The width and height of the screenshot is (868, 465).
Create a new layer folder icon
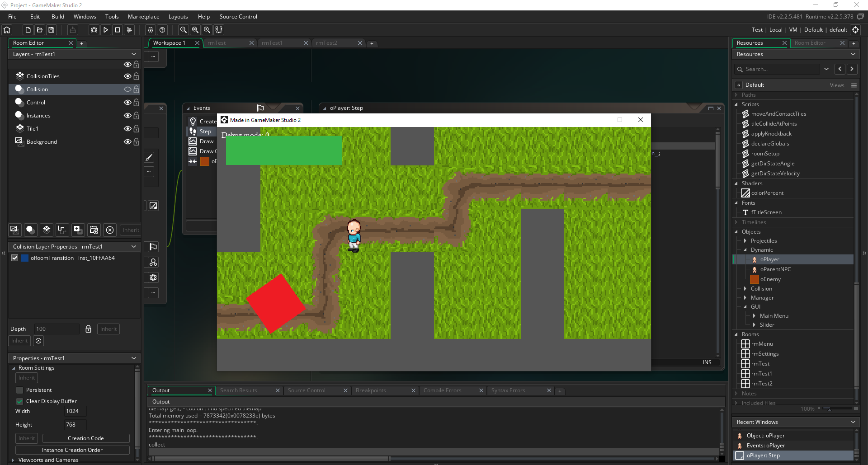pyautogui.click(x=94, y=230)
